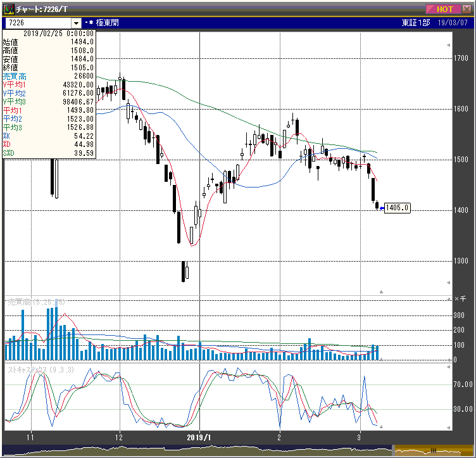
Task: Close the chart window with X button
Action: coord(467,9)
